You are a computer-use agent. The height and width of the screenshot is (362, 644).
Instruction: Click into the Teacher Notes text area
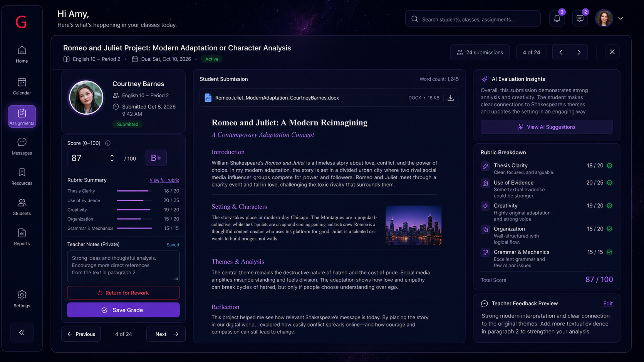tap(123, 266)
